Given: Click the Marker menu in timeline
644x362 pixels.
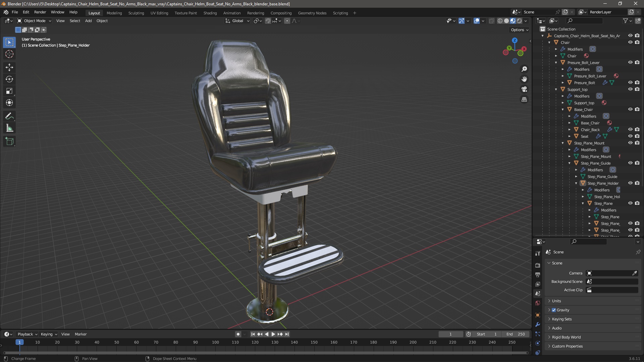Looking at the screenshot, I should [x=80, y=334].
